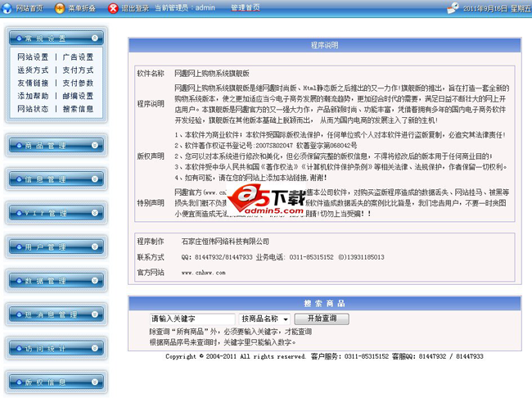Click the 搜索商品 panel header

coord(325,303)
